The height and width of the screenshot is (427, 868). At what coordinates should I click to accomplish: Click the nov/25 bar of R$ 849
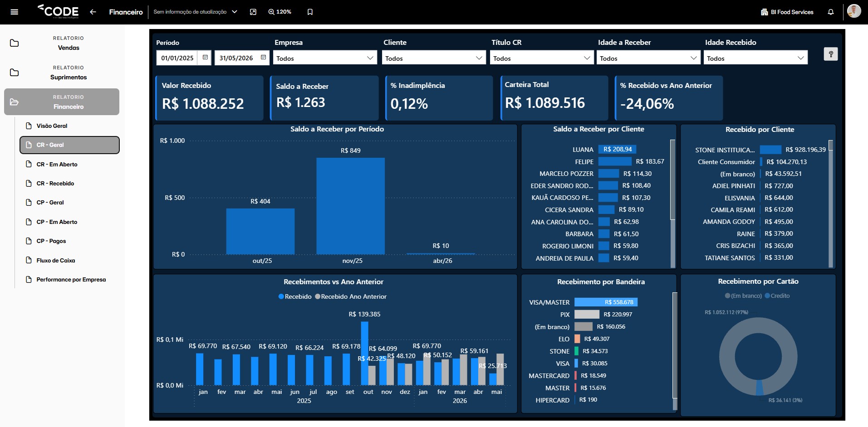coord(351,206)
